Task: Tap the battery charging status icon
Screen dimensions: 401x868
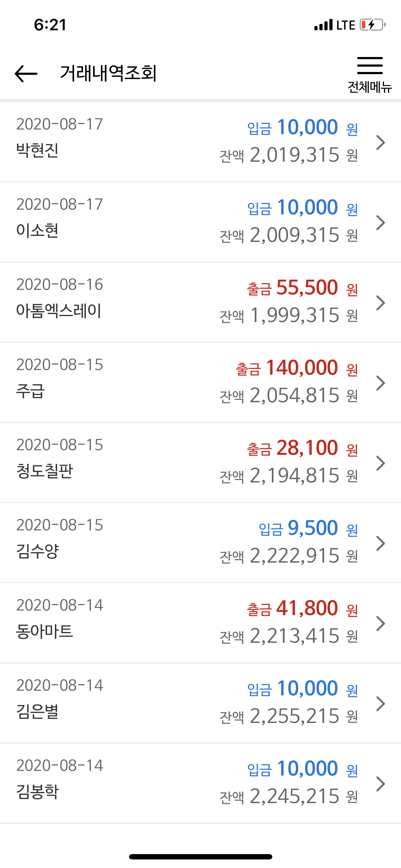Action: pos(372,25)
